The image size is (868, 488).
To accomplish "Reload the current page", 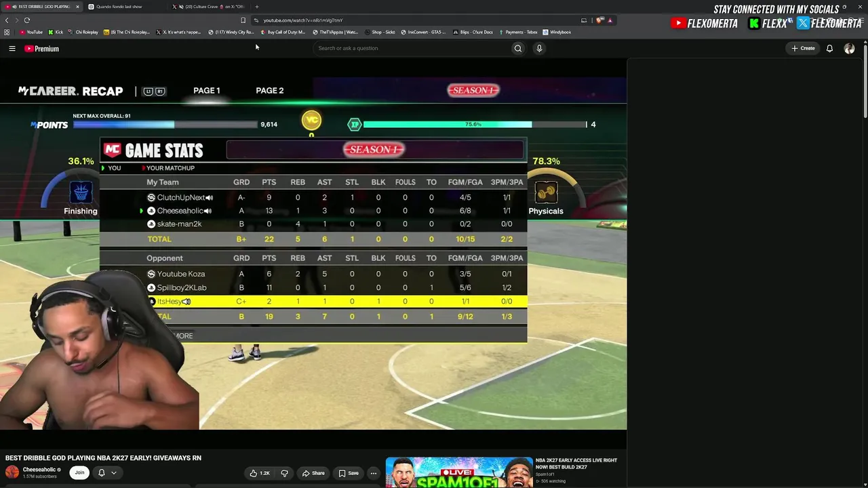I will coord(27,20).
